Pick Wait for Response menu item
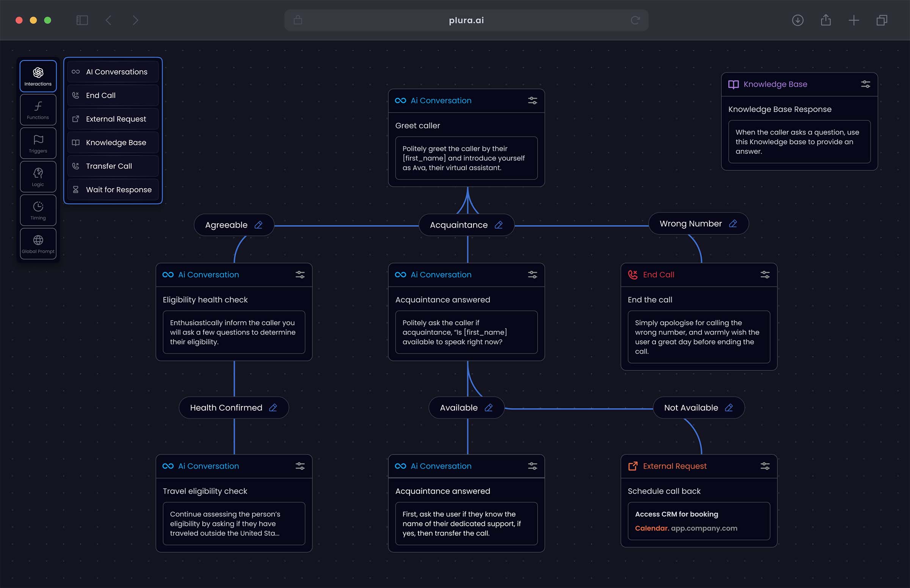910x588 pixels. coord(113,190)
